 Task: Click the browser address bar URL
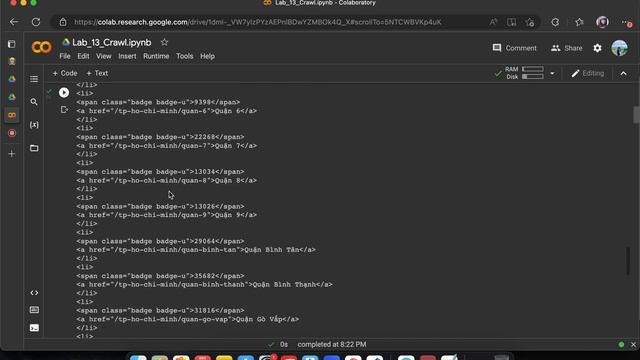pyautogui.click(x=258, y=22)
